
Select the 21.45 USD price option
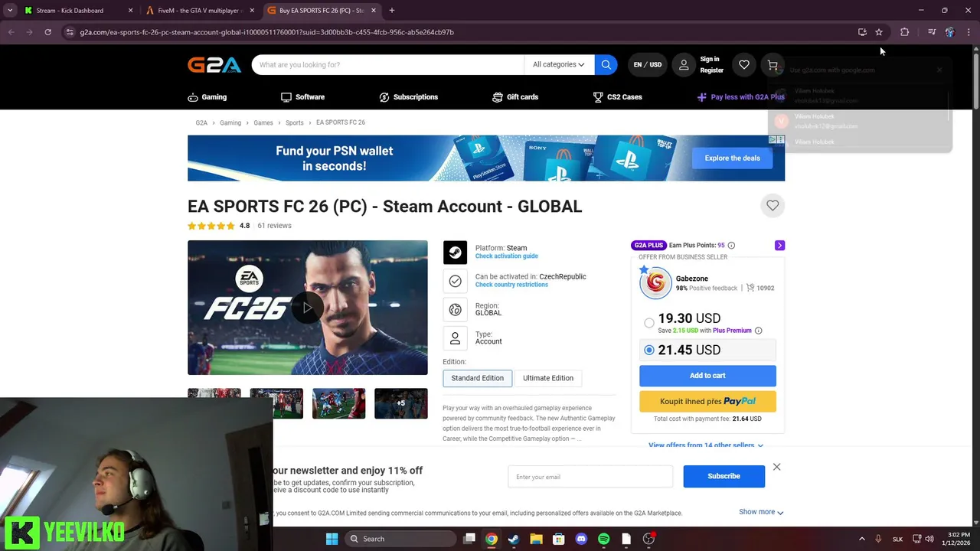(x=649, y=350)
